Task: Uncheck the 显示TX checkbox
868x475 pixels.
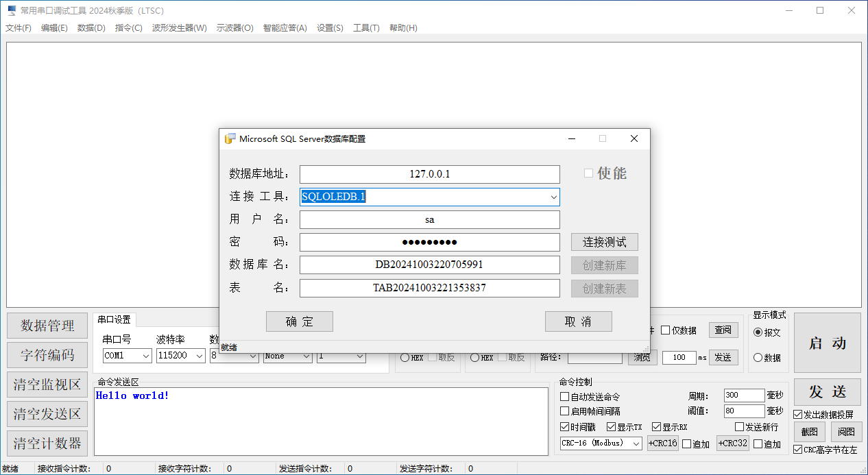Action: pos(612,427)
